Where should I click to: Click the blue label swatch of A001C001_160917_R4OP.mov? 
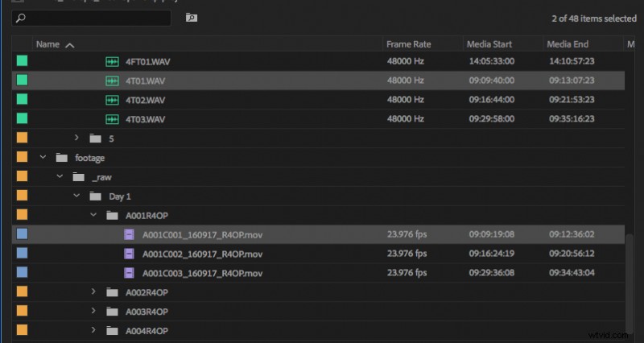coord(23,233)
